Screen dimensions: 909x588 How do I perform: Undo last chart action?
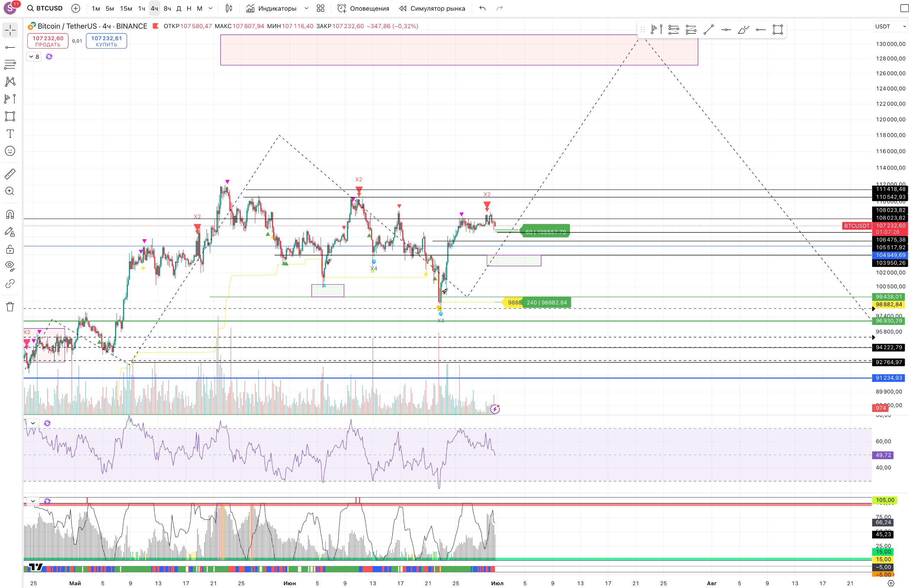pyautogui.click(x=483, y=8)
